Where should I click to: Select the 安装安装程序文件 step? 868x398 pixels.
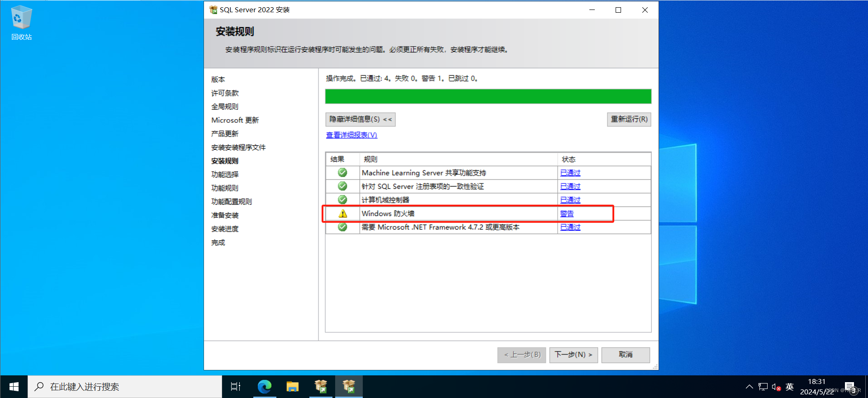(x=238, y=147)
